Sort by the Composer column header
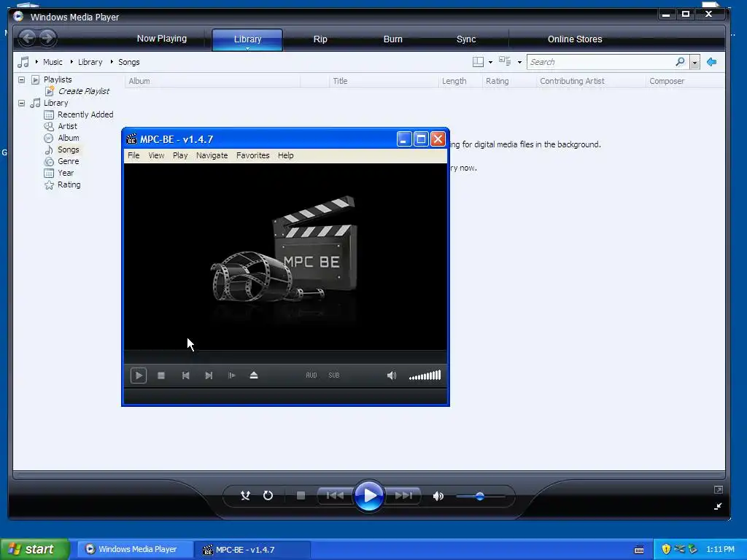 pyautogui.click(x=685, y=81)
